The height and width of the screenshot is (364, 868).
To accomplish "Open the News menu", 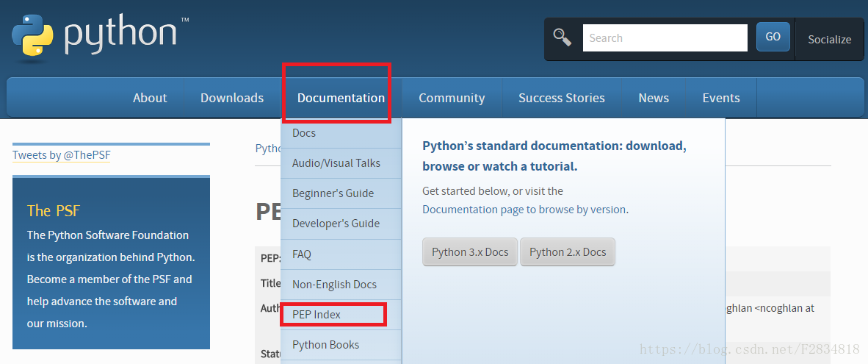I will click(x=654, y=98).
